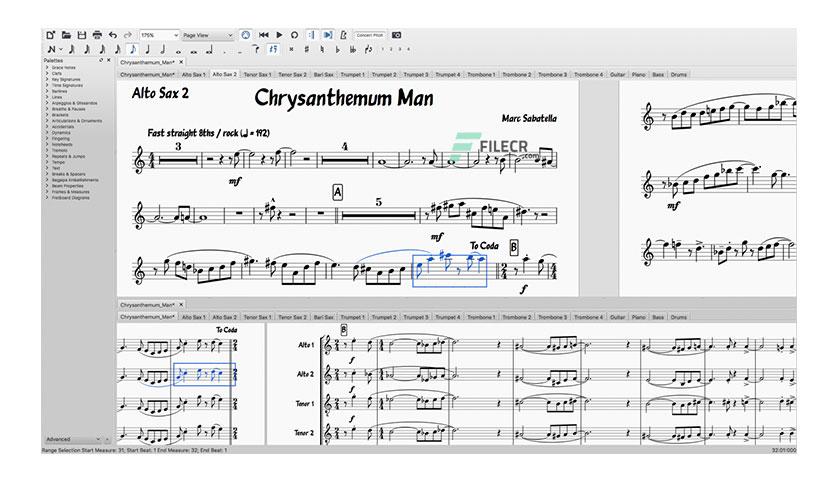Viewport: 836px width, 484px height.
Task: Open Trumpet 1 part tab in top pane
Action: click(352, 75)
